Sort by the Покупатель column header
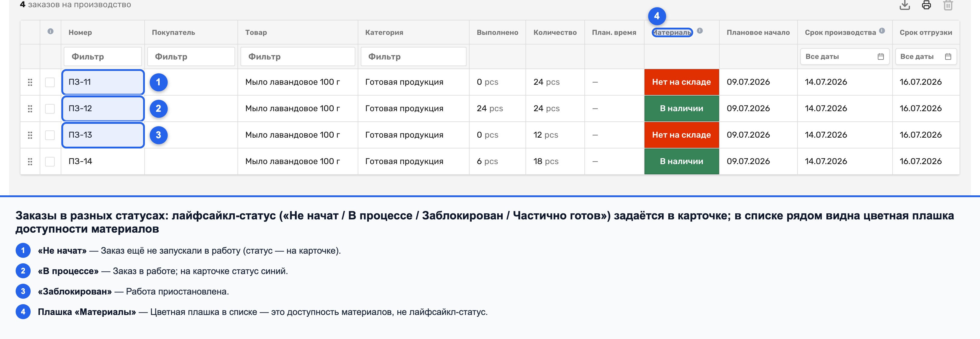This screenshot has height=339, width=980. (x=173, y=32)
